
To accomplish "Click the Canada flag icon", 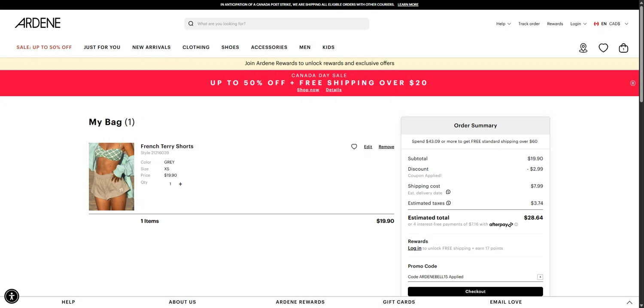I will pyautogui.click(x=596, y=24).
